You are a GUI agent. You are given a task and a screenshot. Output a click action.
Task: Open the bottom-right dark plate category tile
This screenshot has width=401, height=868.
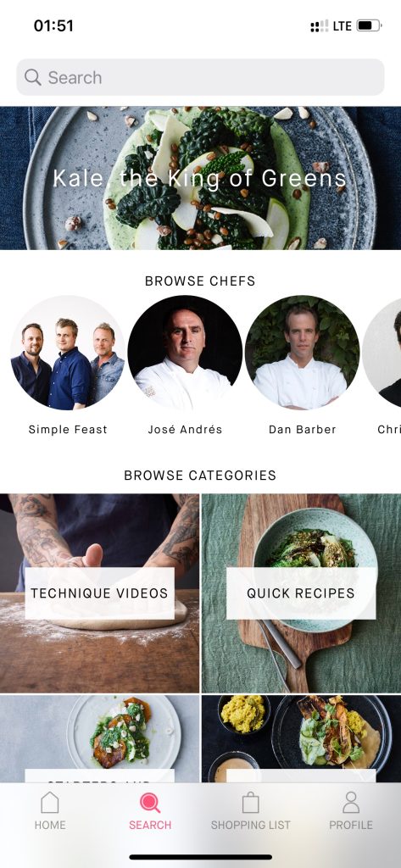(x=301, y=738)
